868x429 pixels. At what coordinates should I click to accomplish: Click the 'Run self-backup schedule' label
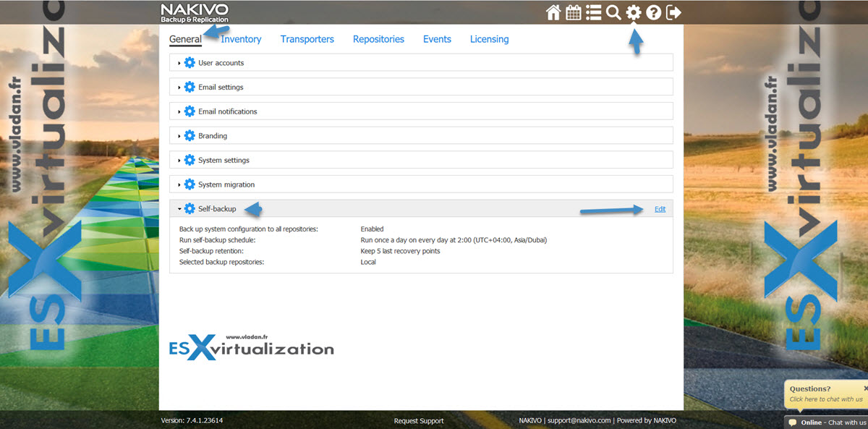(218, 240)
